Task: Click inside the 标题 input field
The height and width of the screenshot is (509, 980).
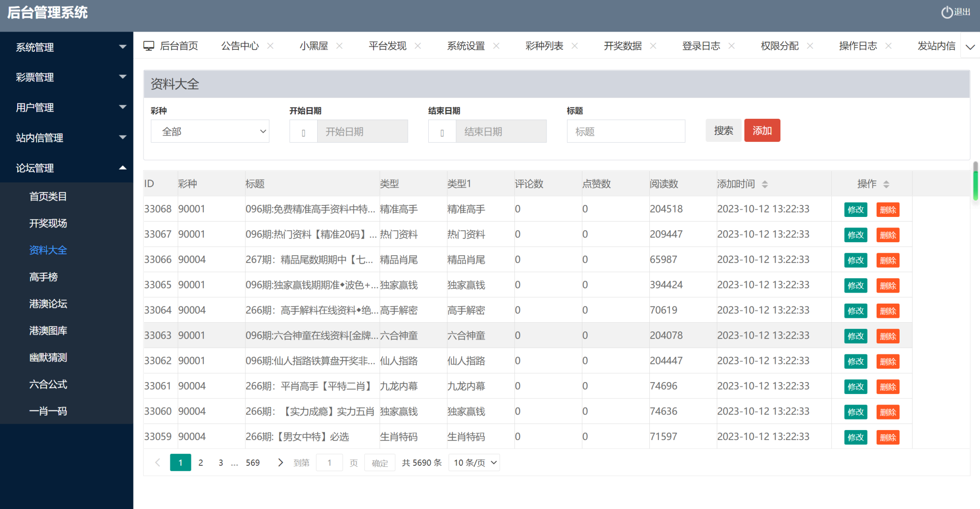Action: (x=626, y=131)
